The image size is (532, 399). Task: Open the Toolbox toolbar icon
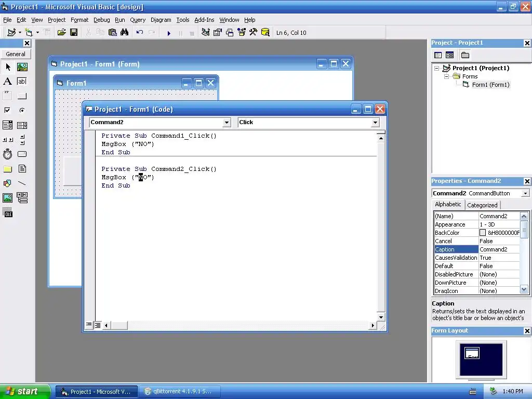254,33
